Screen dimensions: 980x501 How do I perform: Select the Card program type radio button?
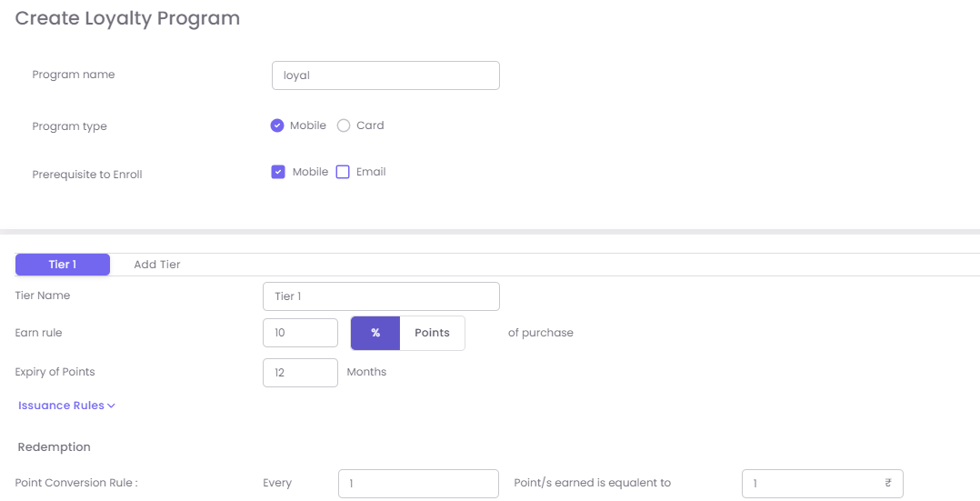344,125
